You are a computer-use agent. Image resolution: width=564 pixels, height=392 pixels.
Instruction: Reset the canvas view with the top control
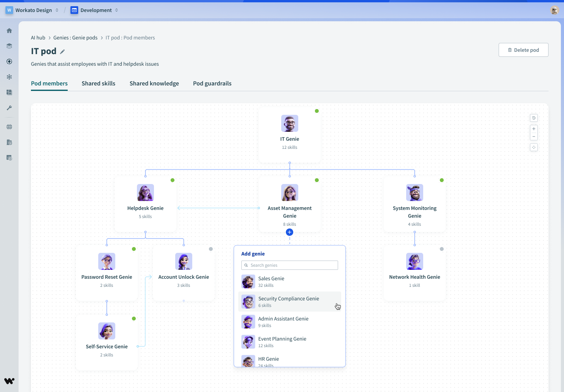534,118
